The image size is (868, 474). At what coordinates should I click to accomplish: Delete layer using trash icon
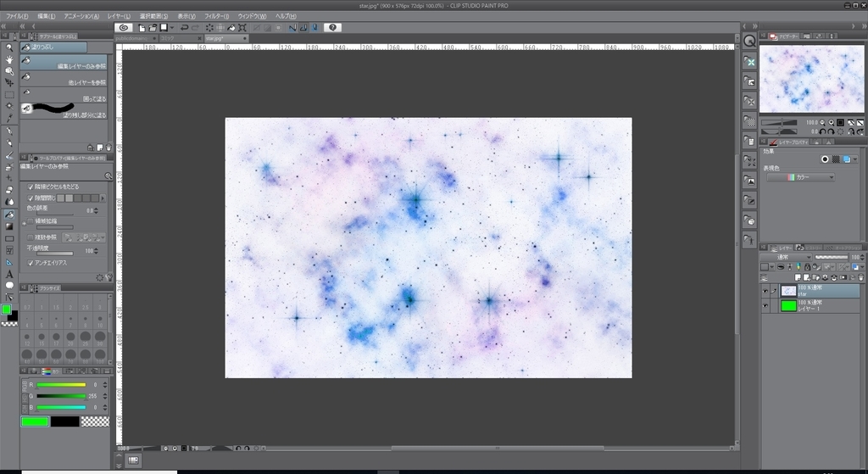pos(861,277)
